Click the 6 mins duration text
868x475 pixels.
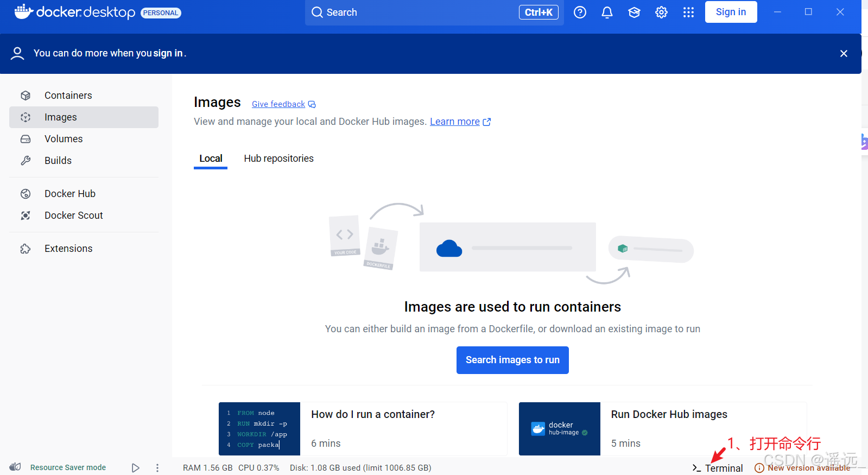[x=326, y=444]
